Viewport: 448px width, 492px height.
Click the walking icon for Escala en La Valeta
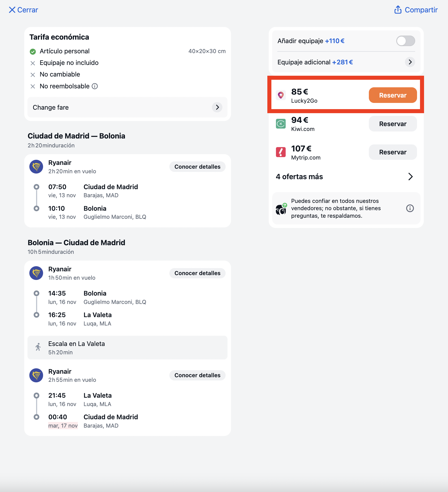point(38,347)
